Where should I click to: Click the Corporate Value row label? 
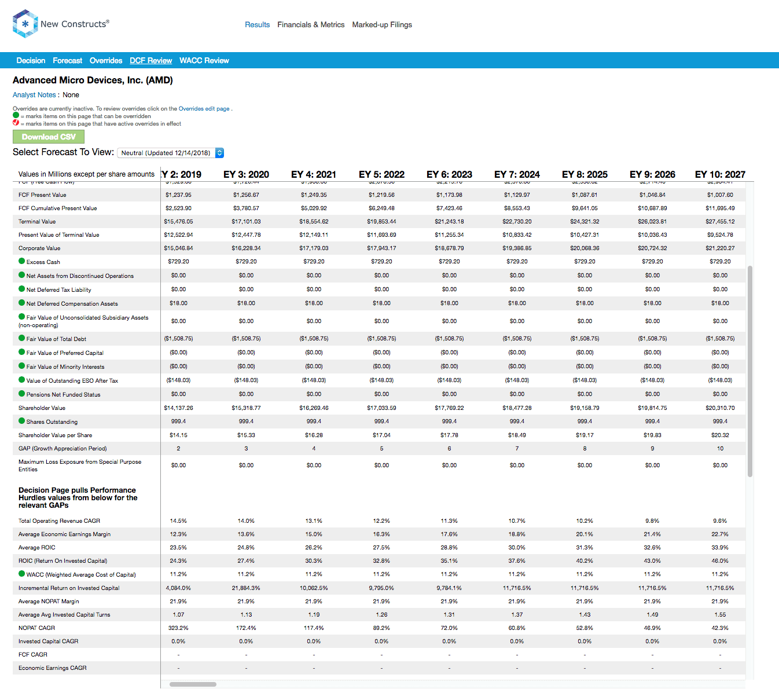pyautogui.click(x=39, y=248)
